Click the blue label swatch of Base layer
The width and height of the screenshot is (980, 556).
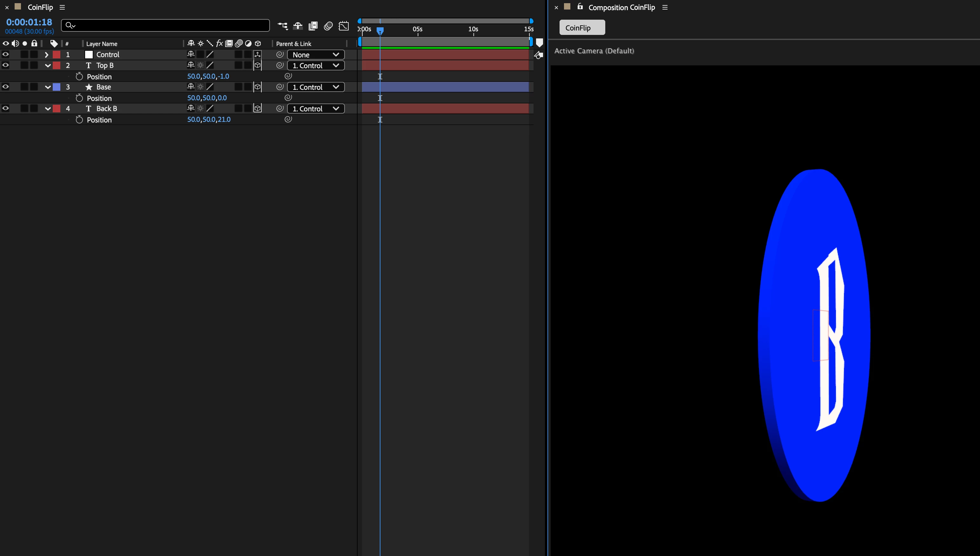point(57,87)
